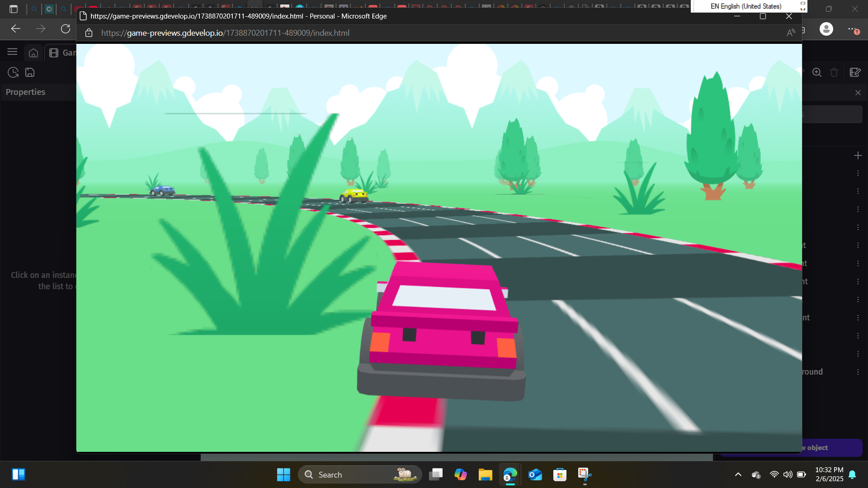Image resolution: width=868 pixels, height=488 pixels.
Task: Save the project with the floppy icon
Action: coord(30,72)
